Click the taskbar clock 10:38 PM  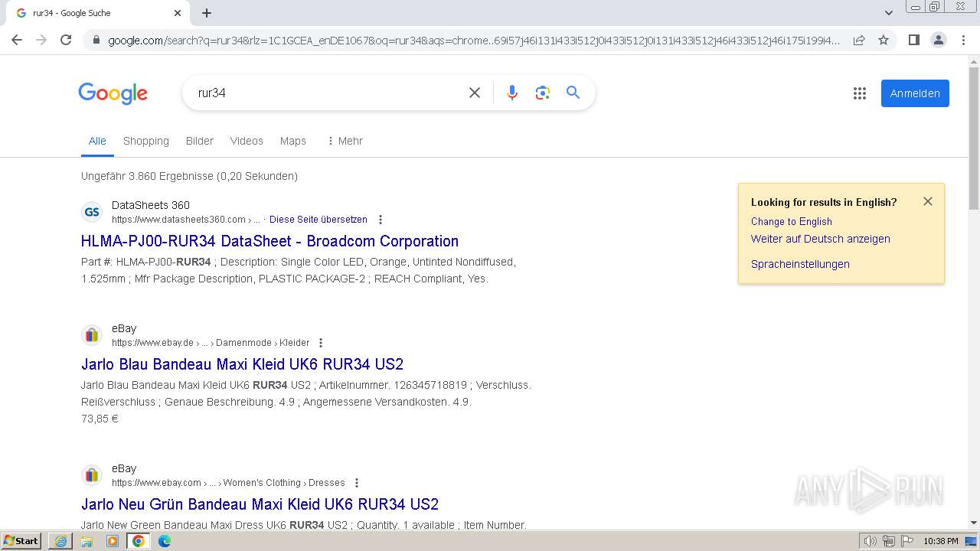click(941, 541)
